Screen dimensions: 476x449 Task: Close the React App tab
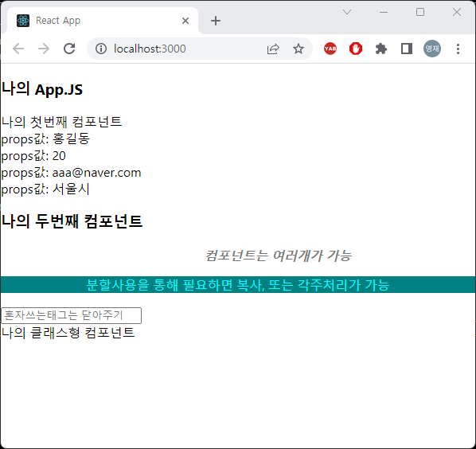coord(185,21)
